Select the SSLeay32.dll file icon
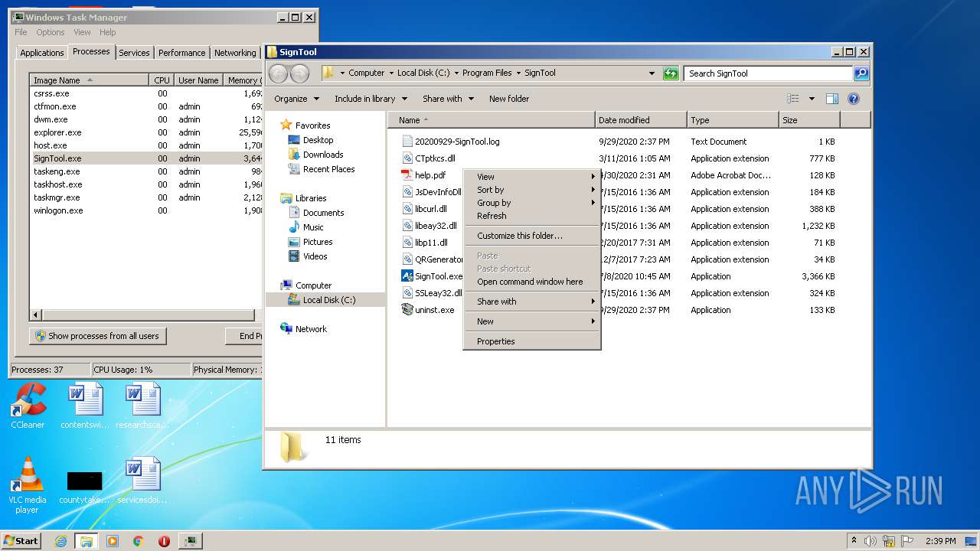Screen dimensions: 980x551 [x=407, y=293]
